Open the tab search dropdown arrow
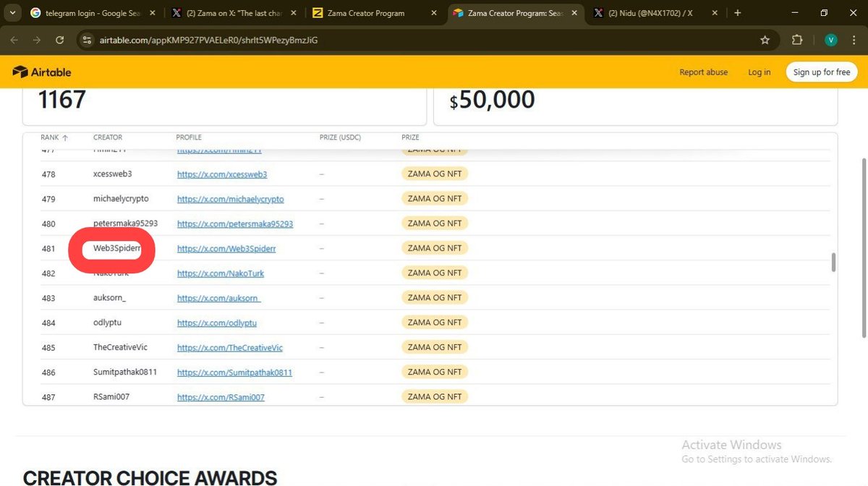Screen dimensions: 868x486 12,13
